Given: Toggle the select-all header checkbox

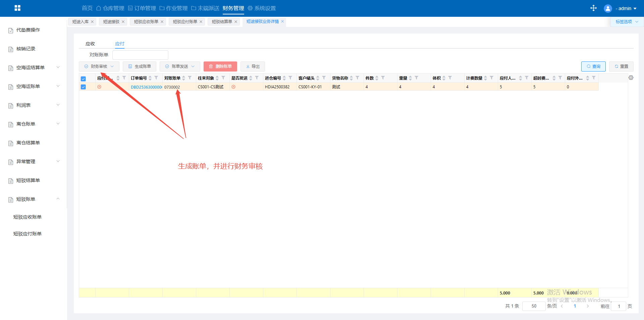Looking at the screenshot, I should coord(83,79).
